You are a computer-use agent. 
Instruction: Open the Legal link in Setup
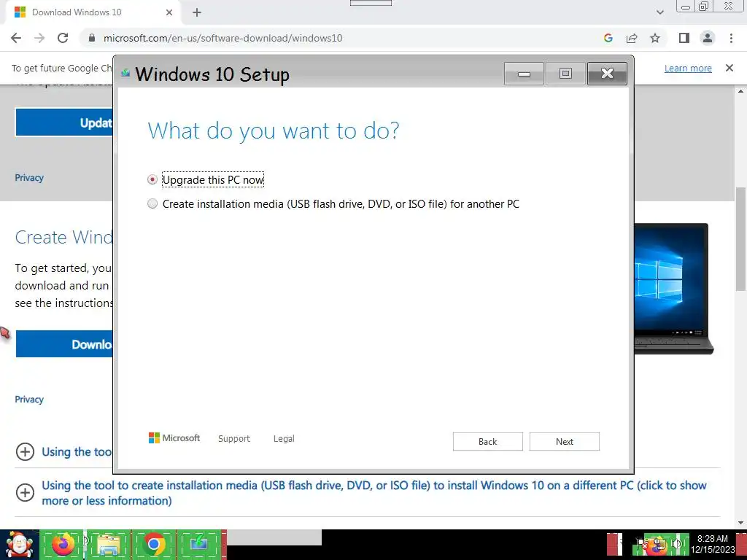point(284,438)
